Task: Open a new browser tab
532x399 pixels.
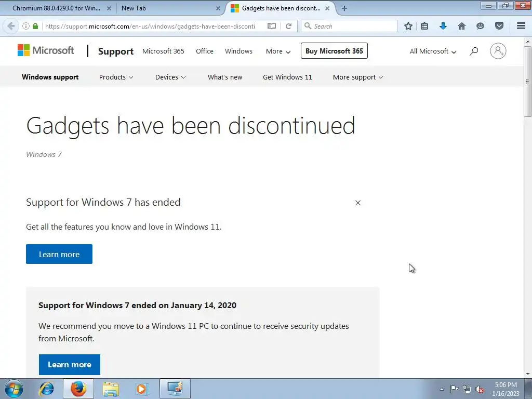Action: pyautogui.click(x=344, y=8)
